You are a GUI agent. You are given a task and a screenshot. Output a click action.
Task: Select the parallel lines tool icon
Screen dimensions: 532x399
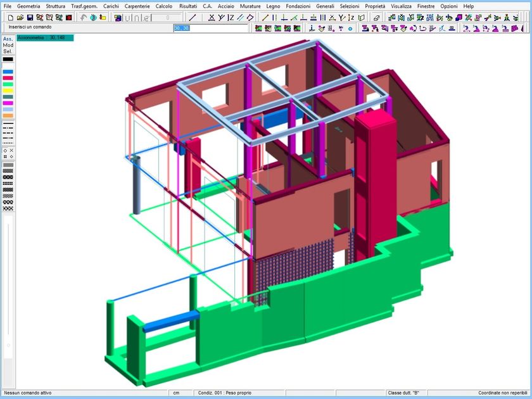(x=240, y=18)
